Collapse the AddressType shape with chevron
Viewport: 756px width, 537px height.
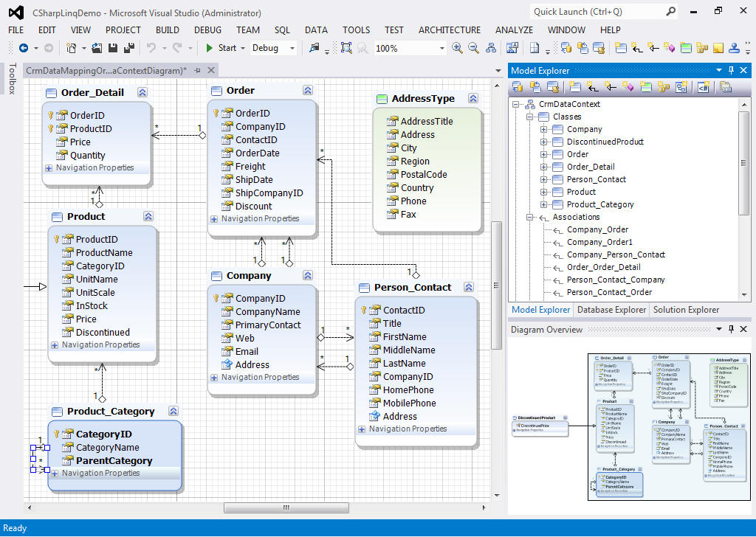[x=473, y=98]
